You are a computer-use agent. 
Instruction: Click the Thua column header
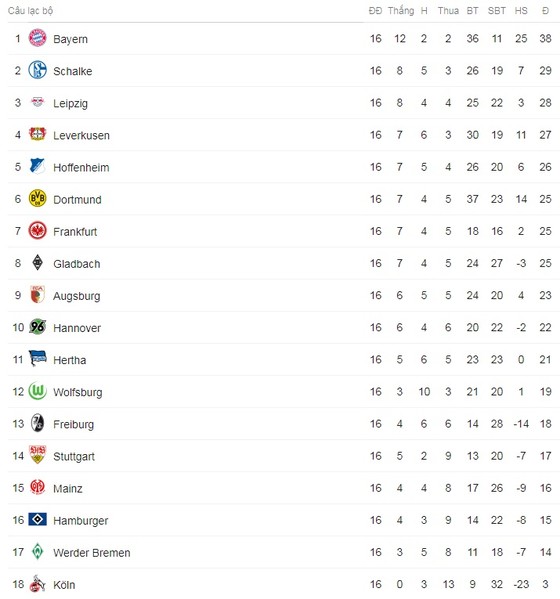pyautogui.click(x=448, y=10)
